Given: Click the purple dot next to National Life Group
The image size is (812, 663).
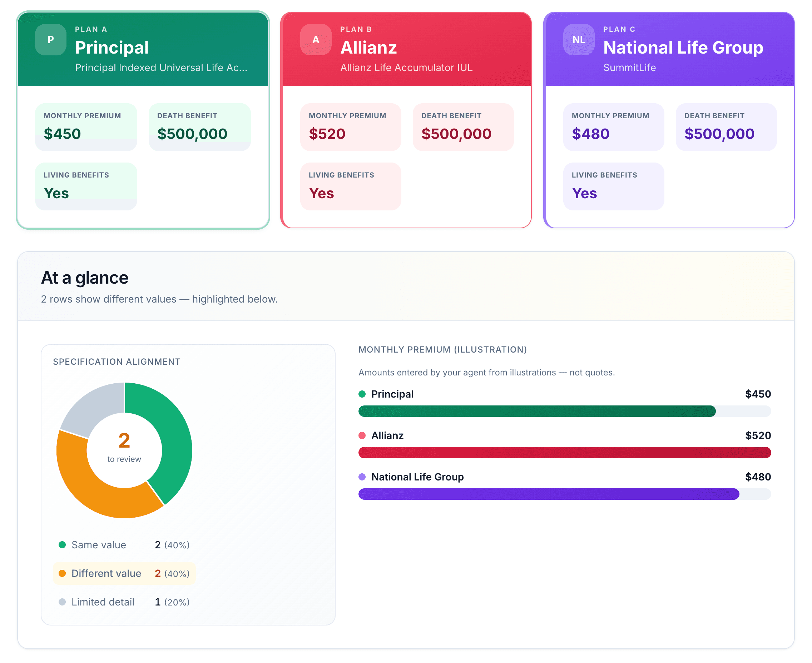Looking at the screenshot, I should pyautogui.click(x=362, y=477).
